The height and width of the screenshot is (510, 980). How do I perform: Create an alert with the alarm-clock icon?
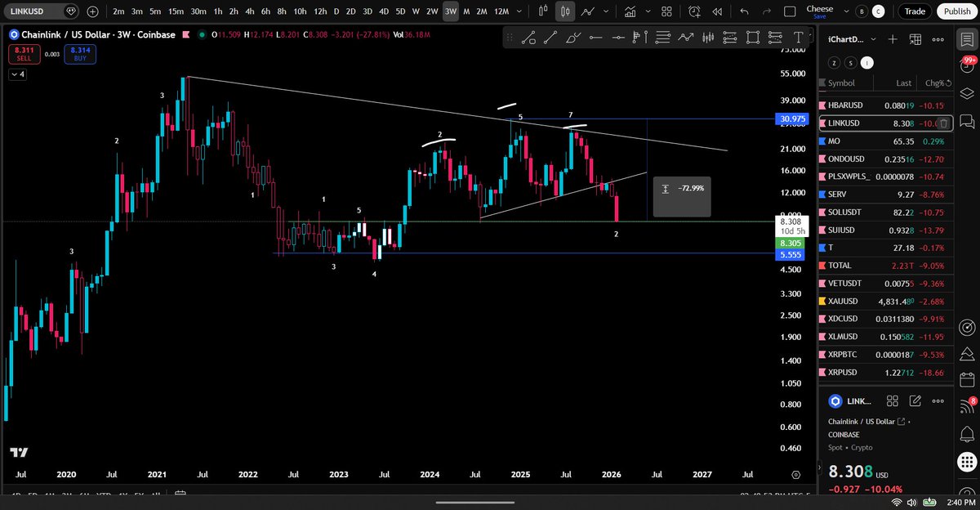[694, 11]
